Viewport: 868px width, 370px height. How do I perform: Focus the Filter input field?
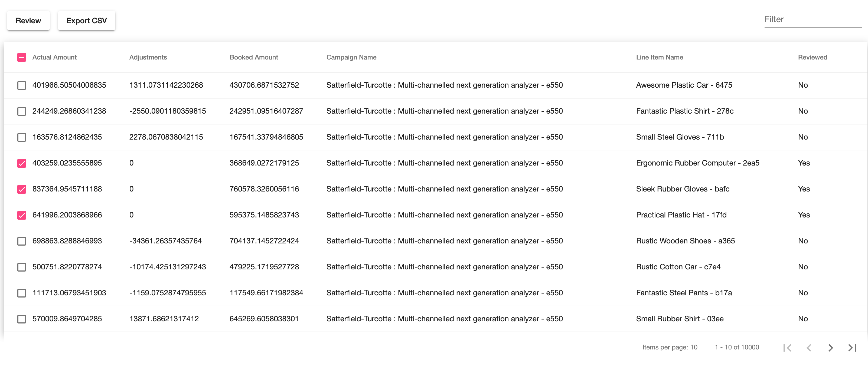click(x=812, y=19)
